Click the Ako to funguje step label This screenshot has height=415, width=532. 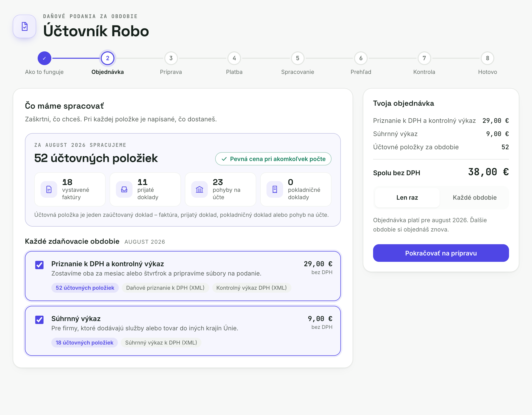(44, 72)
